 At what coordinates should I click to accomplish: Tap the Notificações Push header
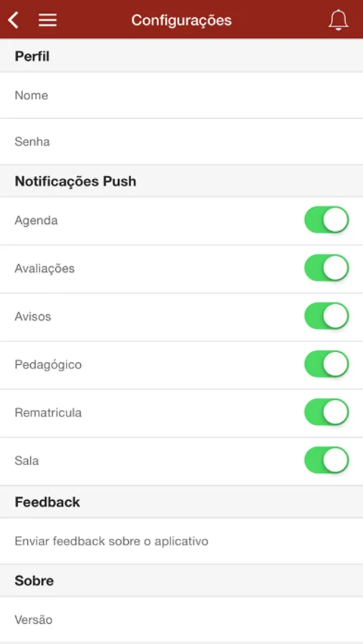pos(181,181)
